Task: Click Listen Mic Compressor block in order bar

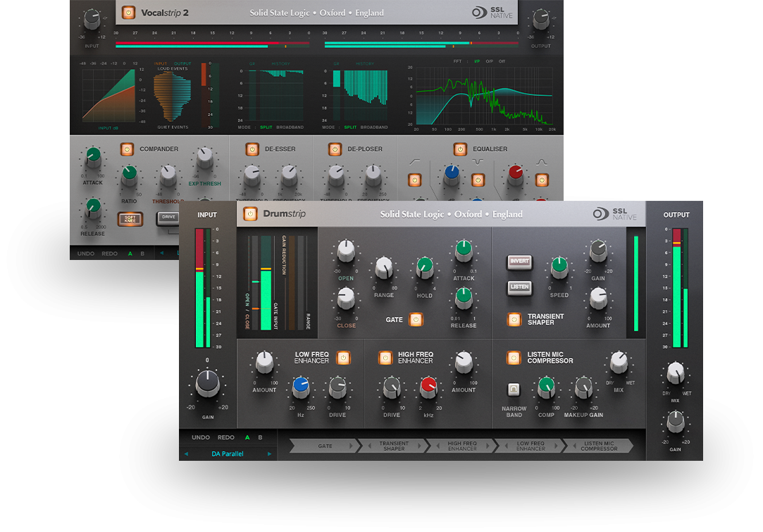Action: click(x=599, y=446)
